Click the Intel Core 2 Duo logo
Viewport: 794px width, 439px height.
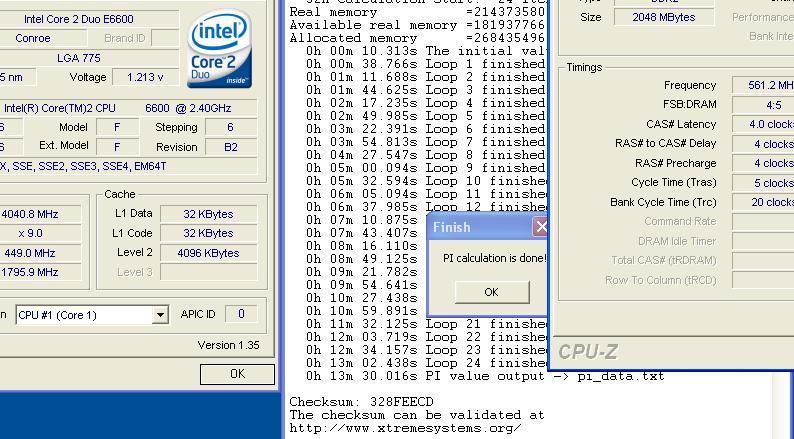tap(219, 48)
